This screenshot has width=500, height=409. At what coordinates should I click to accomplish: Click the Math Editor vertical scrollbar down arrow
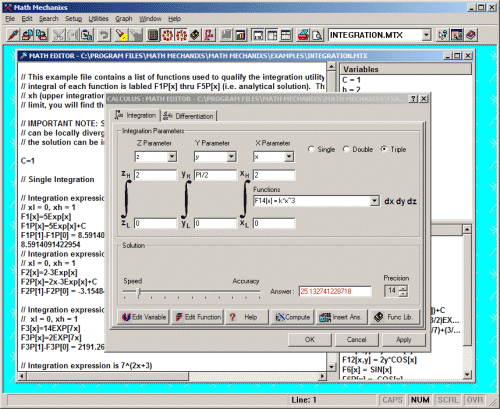[331, 367]
